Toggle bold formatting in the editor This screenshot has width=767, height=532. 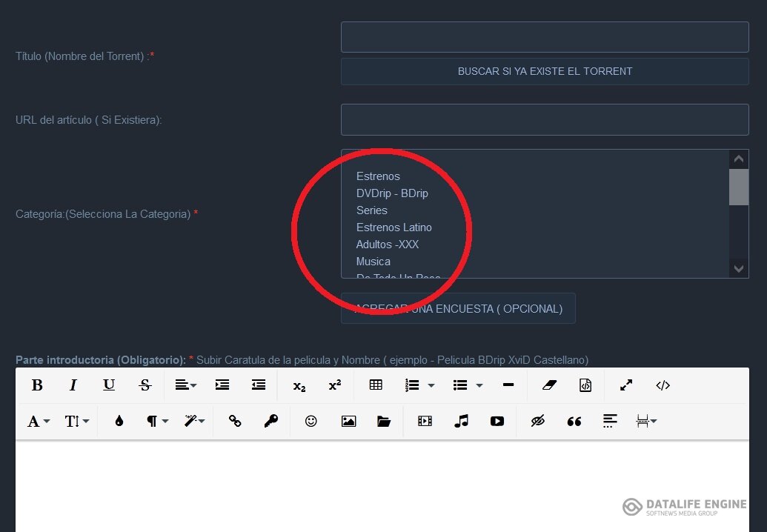coord(37,385)
